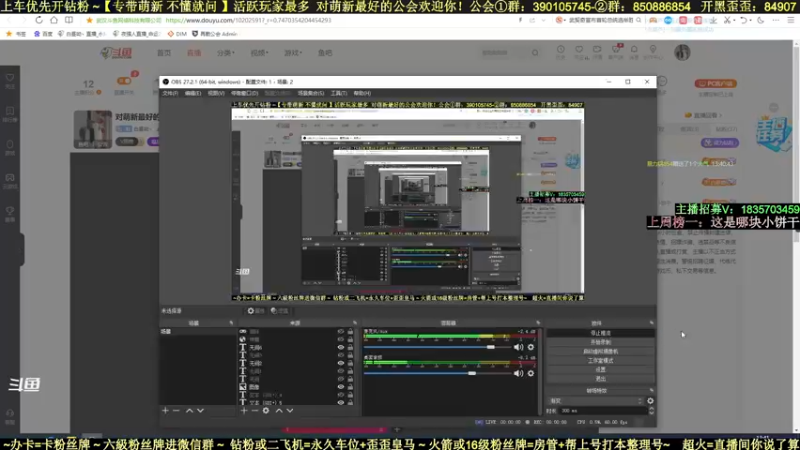This screenshot has width=800, height=450.
Task: Open the user avatar in Douyu header
Action: [682, 53]
